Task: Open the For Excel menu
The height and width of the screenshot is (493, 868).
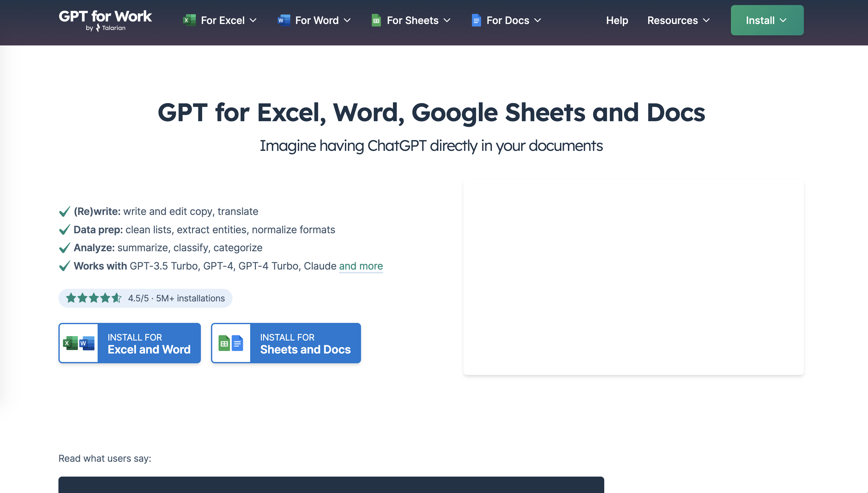Action: (x=220, y=20)
